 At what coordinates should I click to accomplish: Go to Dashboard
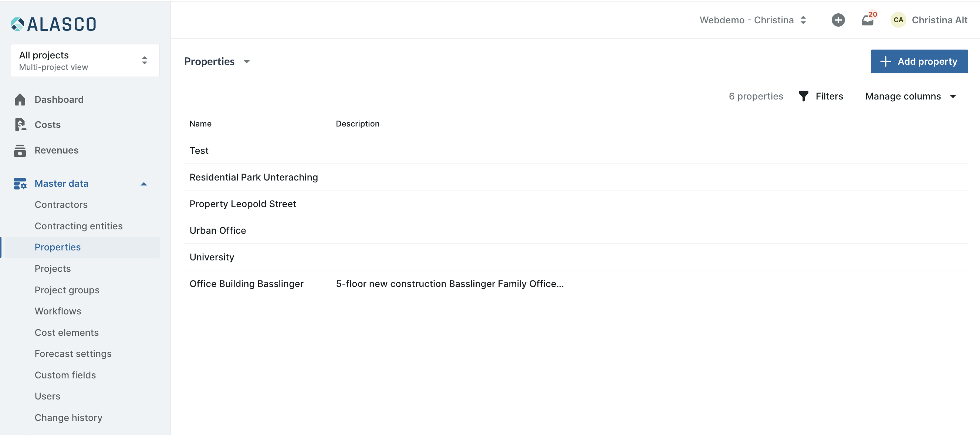59,100
